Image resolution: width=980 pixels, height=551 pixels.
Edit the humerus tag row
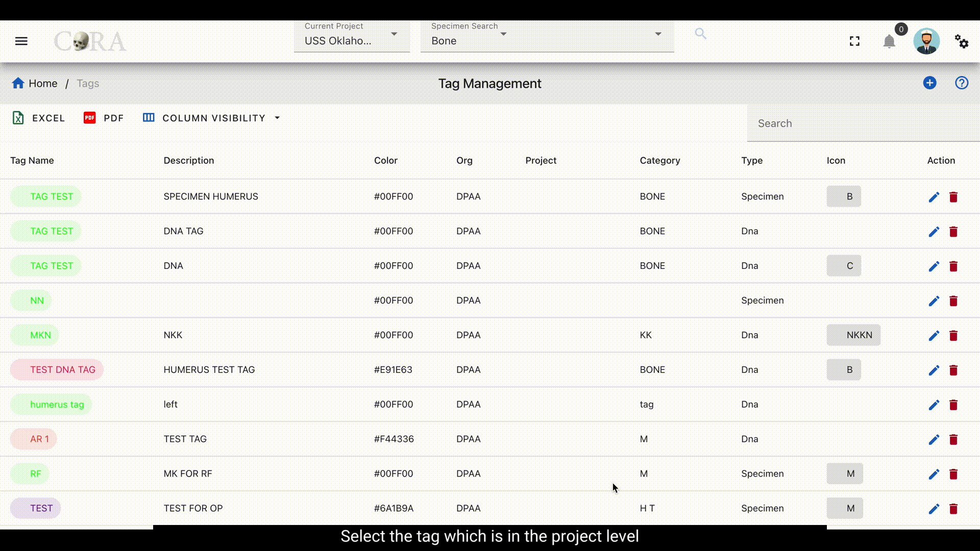[934, 405]
